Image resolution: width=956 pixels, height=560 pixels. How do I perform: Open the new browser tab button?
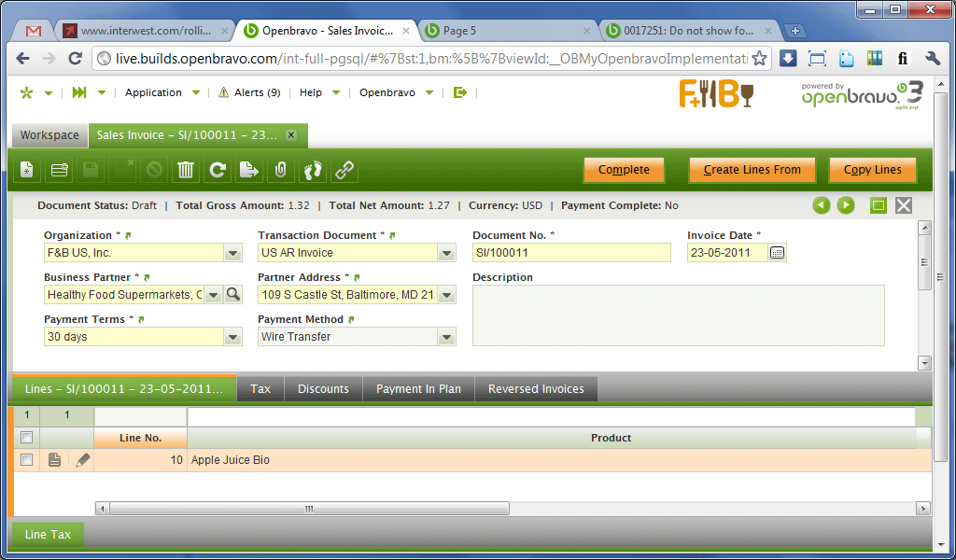pyautogui.click(x=794, y=31)
